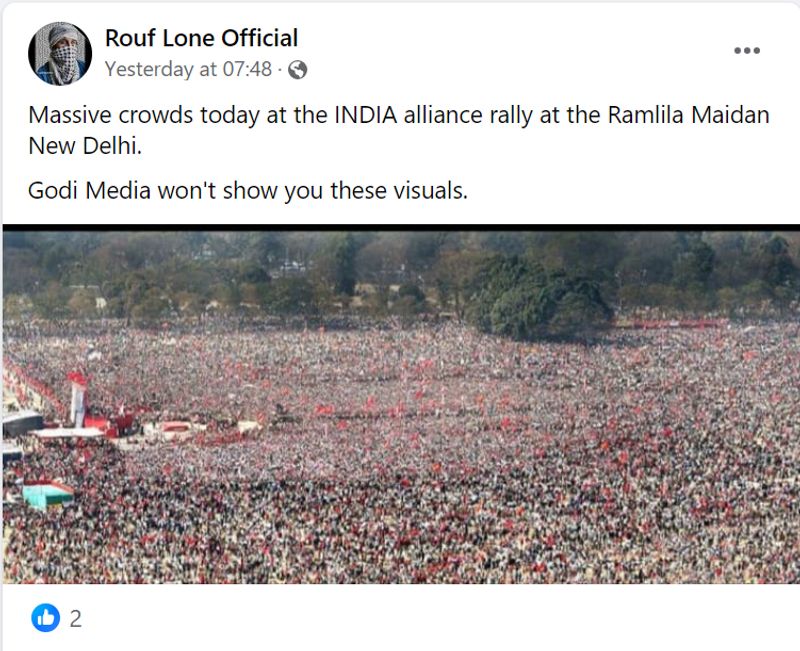View the reaction count of 2
This screenshot has height=651, width=800.
click(76, 619)
